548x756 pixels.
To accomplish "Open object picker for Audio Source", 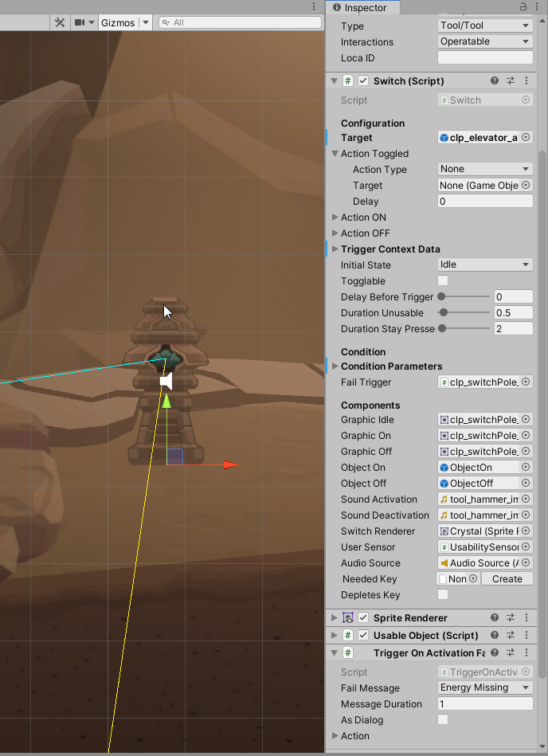I will tap(526, 563).
